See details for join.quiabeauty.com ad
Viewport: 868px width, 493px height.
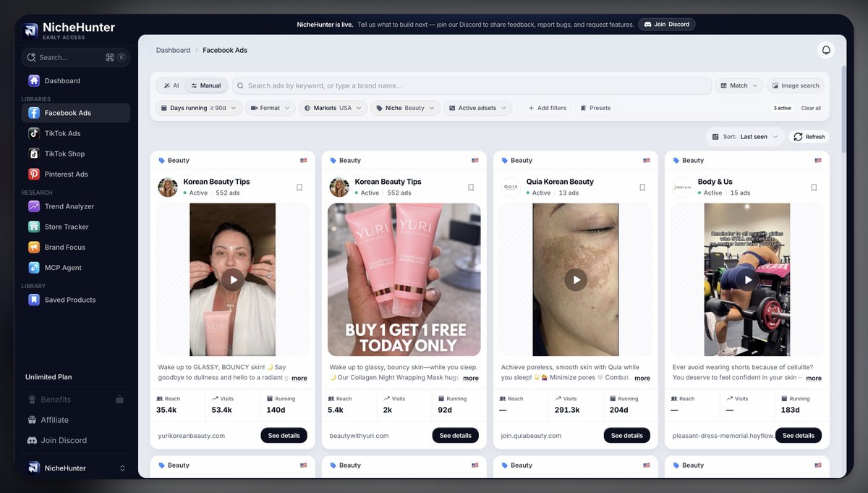pos(627,436)
